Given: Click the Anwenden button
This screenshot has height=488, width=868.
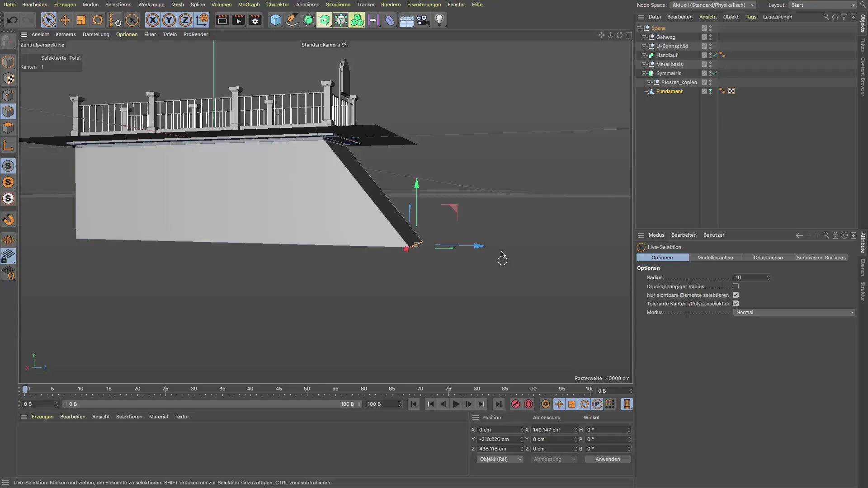Looking at the screenshot, I should pyautogui.click(x=608, y=459).
